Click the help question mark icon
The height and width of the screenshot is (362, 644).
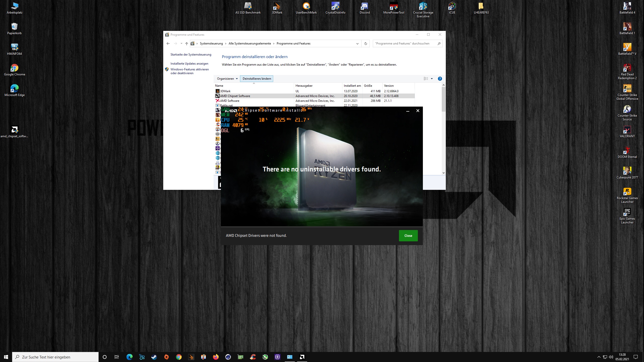pos(440,79)
